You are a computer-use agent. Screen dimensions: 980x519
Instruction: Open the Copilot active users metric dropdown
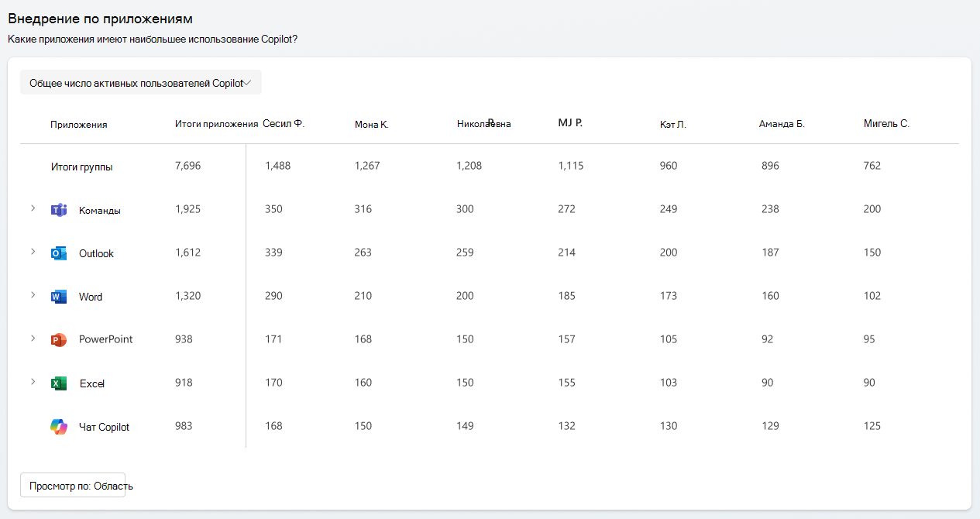pyautogui.click(x=141, y=83)
